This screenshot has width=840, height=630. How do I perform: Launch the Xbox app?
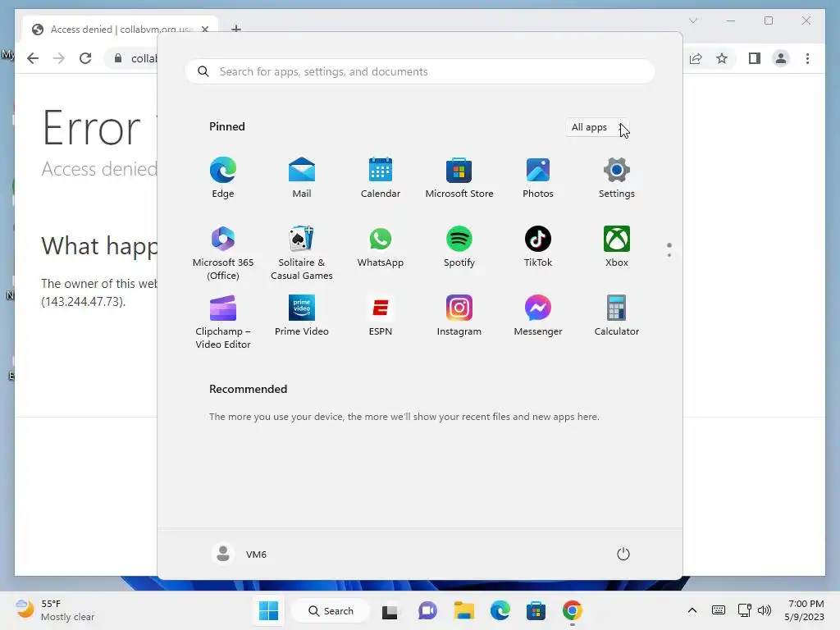coord(617,247)
